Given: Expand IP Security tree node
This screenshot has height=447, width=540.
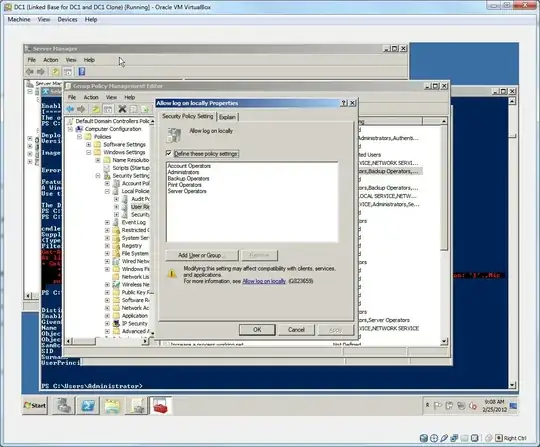Looking at the screenshot, I should coord(107,324).
